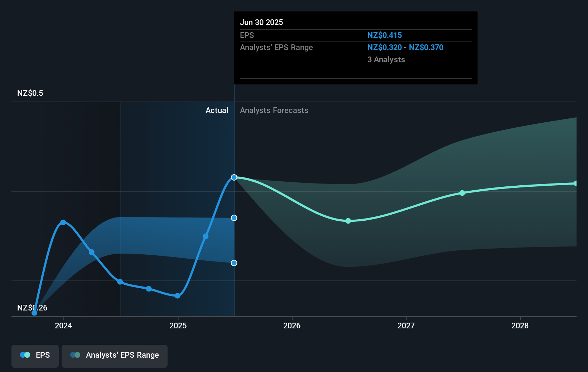Viewport: 588px width, 372px height.
Task: Click the NZ$0.26 axis label
Action: [x=32, y=308]
